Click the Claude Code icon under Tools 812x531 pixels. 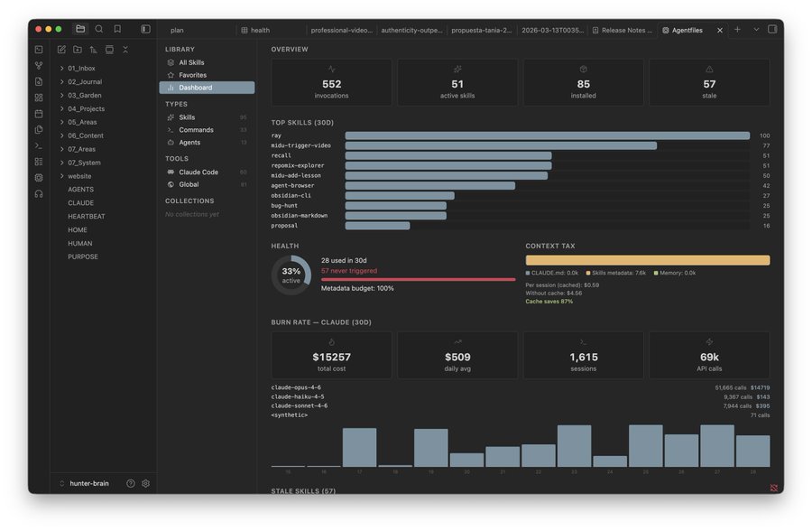click(170, 172)
